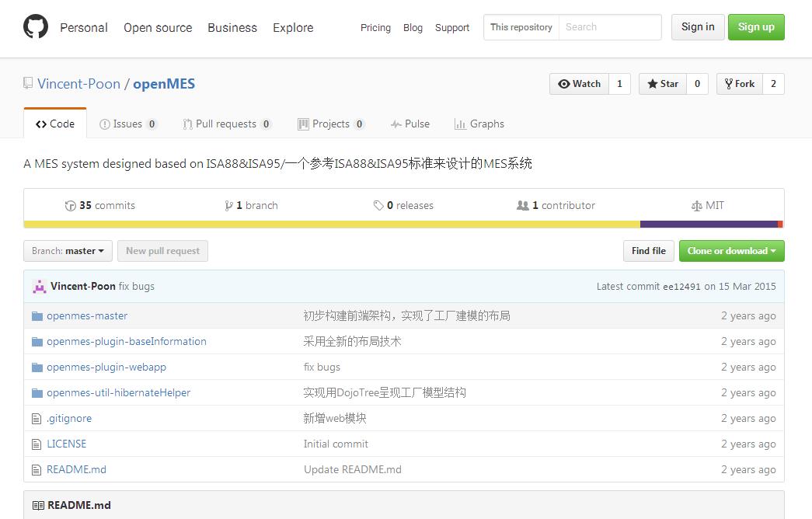Open the Graphs tab
812x519 pixels.
tap(479, 124)
